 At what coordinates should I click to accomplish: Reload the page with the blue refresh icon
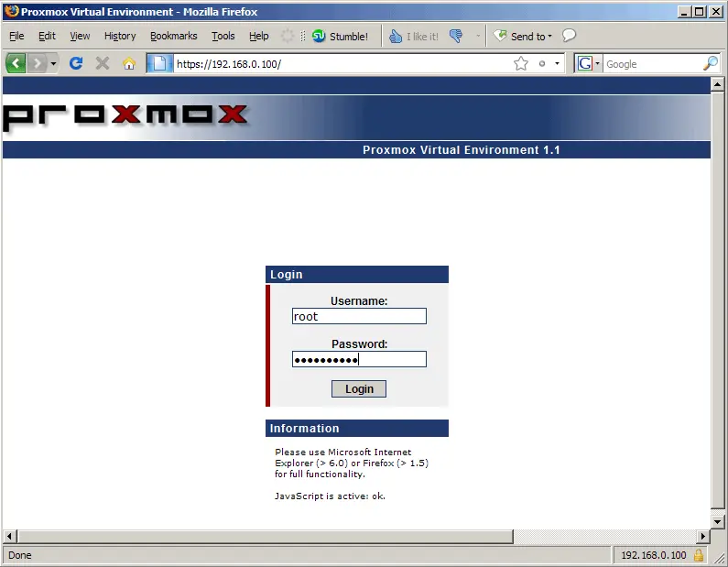pos(76,63)
